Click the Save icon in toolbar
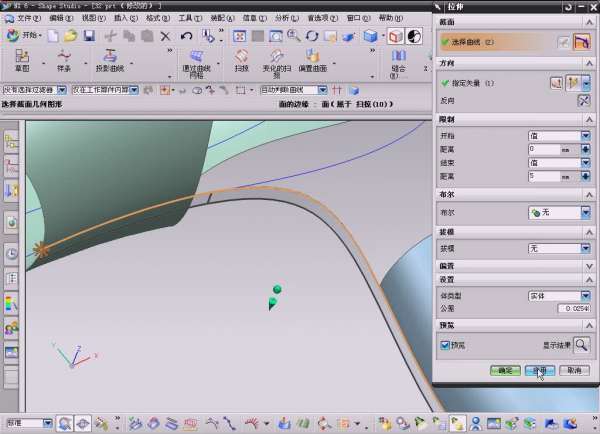This screenshot has width=600, height=434. (89, 36)
